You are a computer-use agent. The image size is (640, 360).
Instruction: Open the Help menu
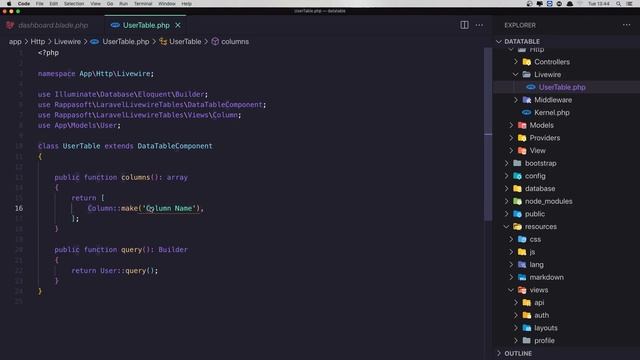point(187,4)
